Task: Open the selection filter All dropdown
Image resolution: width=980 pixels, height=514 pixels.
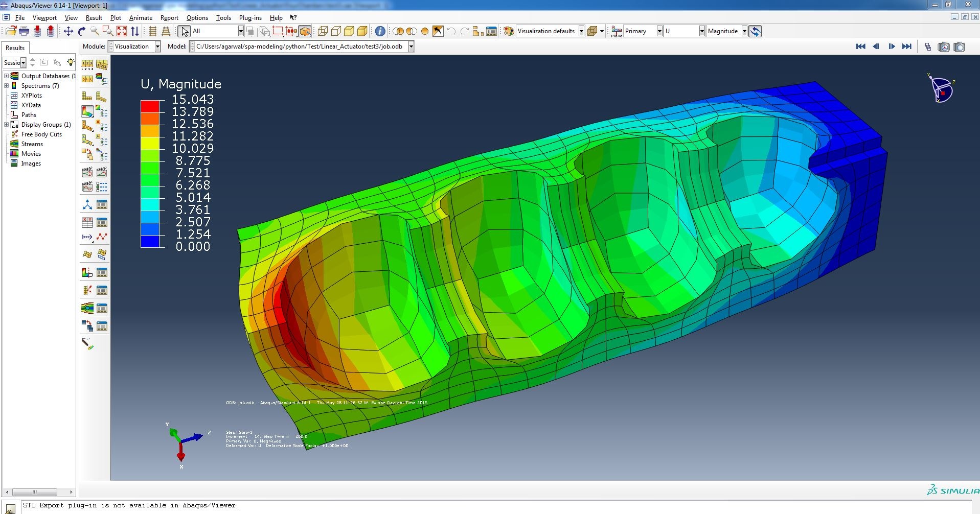Action: click(241, 31)
